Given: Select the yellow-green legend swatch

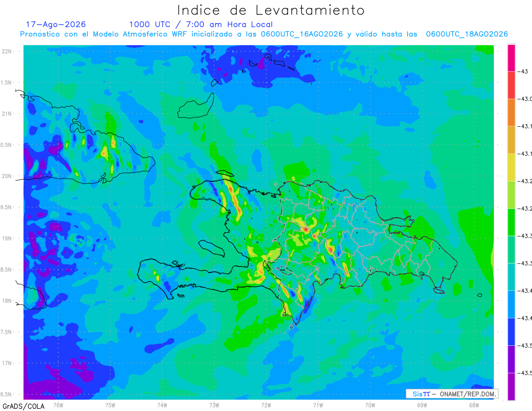Looking at the screenshot, I should (x=511, y=195).
